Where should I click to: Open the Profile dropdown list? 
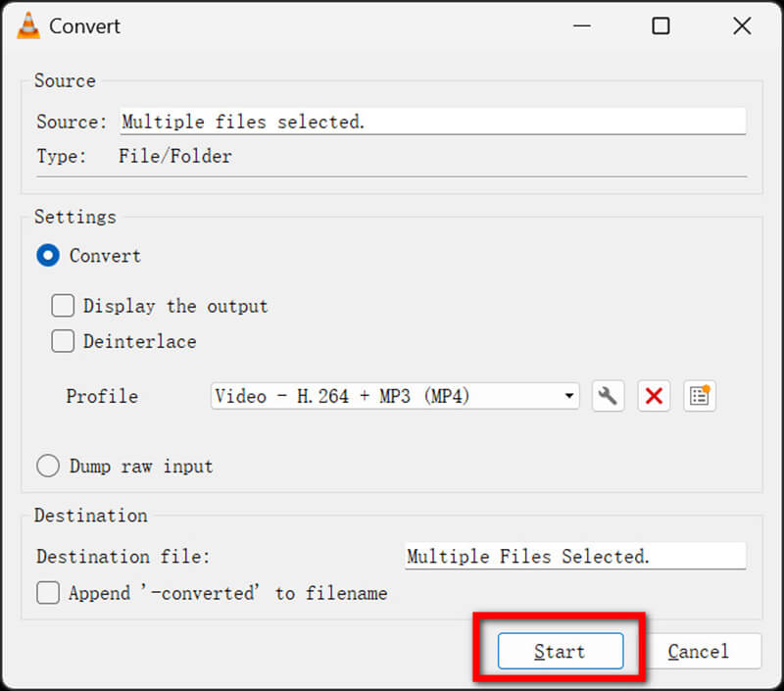(395, 397)
